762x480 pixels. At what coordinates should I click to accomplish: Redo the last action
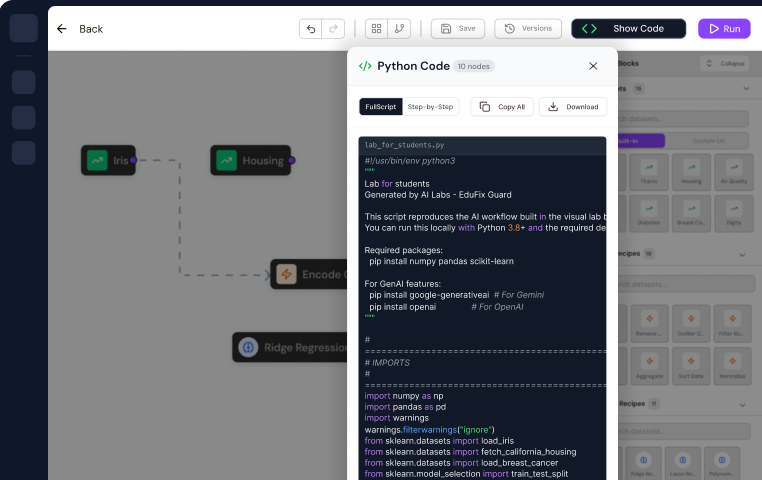(333, 29)
